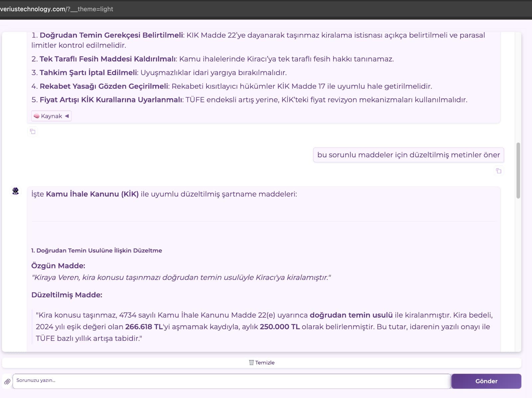
Task: Click heading '1. Doğrudan Temin Usulüne İlişkin Düzeltme'
Action: click(x=96, y=250)
